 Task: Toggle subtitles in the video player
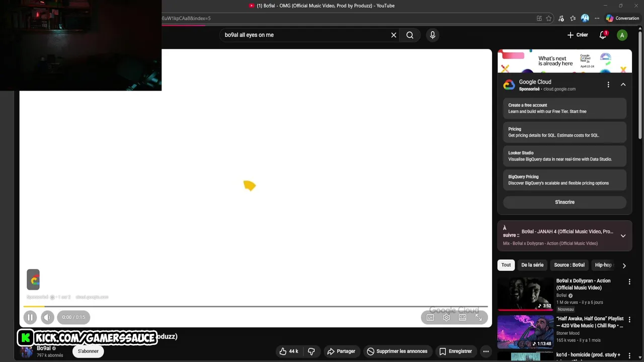pyautogui.click(x=430, y=317)
